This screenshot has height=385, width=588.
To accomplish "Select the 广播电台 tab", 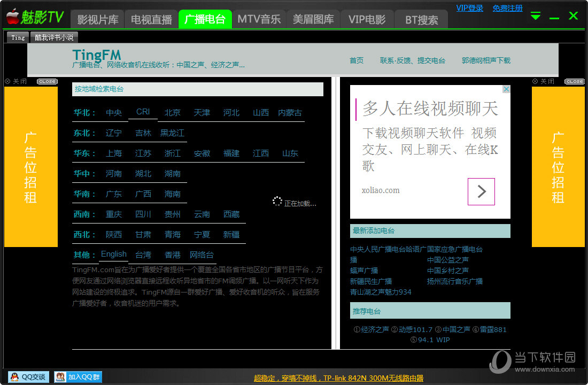I will [205, 19].
